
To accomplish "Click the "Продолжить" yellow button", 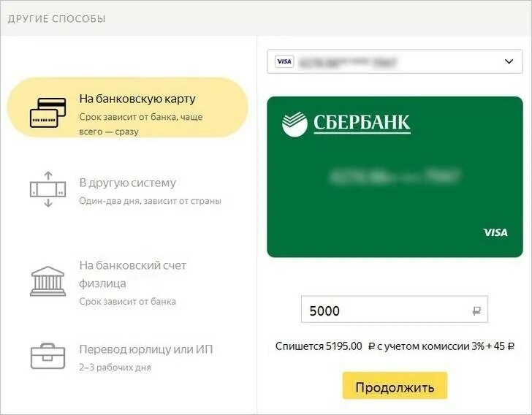I will point(395,386).
